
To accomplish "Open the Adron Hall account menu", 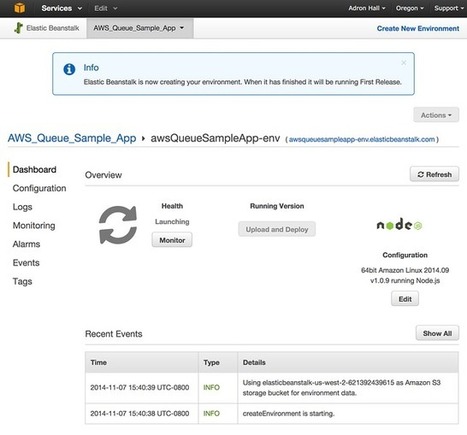I will point(367,8).
